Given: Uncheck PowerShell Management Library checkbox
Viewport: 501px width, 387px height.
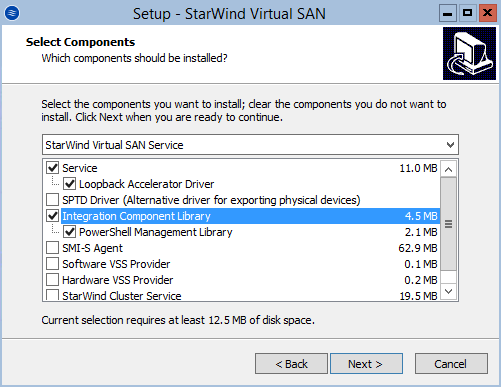Looking at the screenshot, I should pyautogui.click(x=69, y=232).
